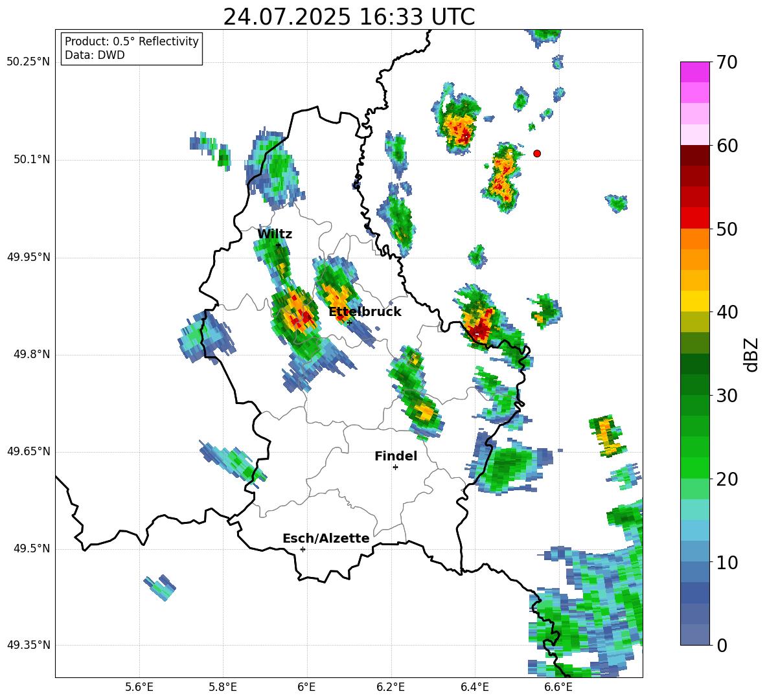Click the dark red colorbar segment below 60

(x=694, y=155)
